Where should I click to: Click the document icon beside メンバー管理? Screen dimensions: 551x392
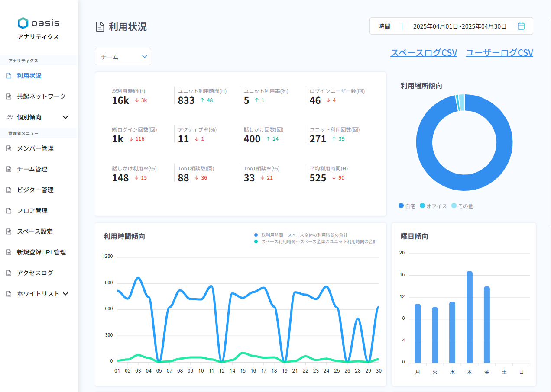(10, 148)
